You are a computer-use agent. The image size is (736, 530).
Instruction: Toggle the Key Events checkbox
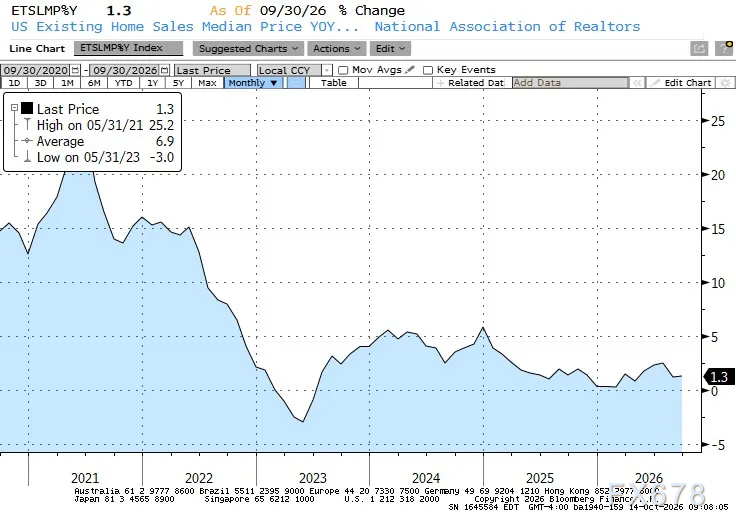(428, 70)
